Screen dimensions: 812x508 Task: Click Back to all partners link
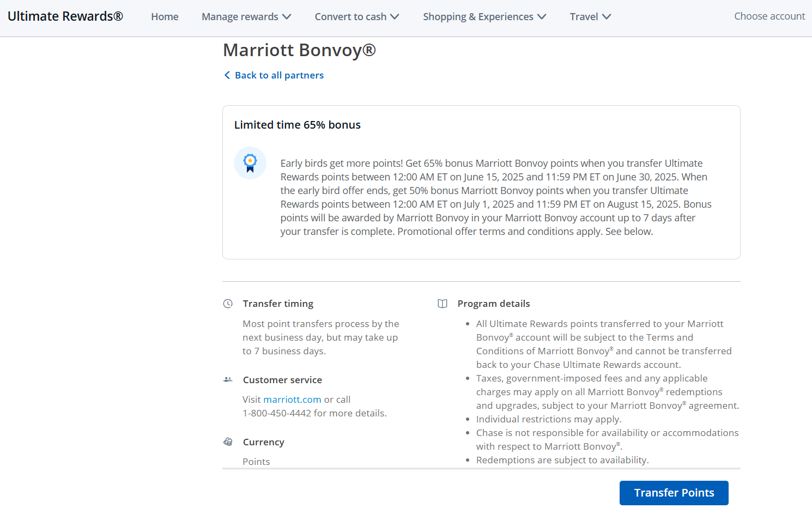click(x=274, y=75)
